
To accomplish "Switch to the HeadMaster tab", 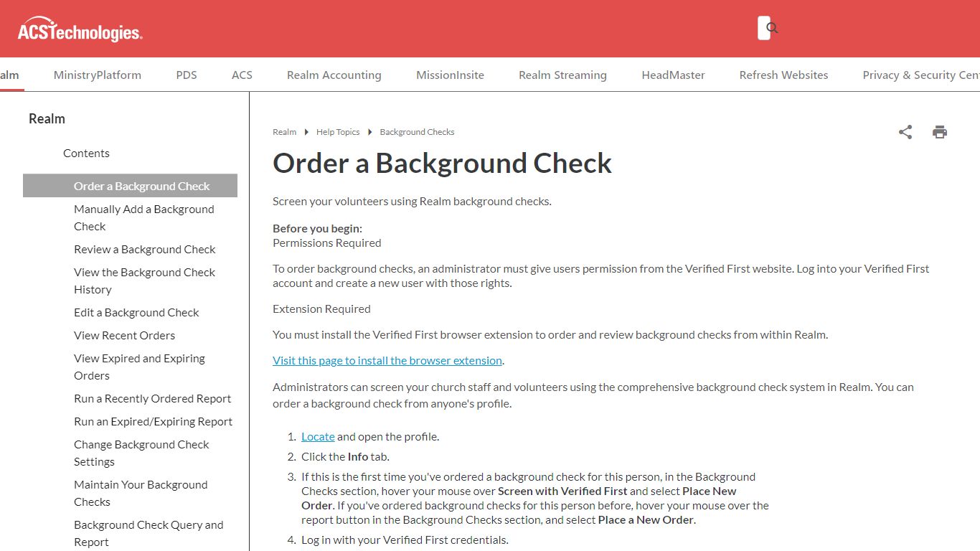I will click(x=673, y=75).
